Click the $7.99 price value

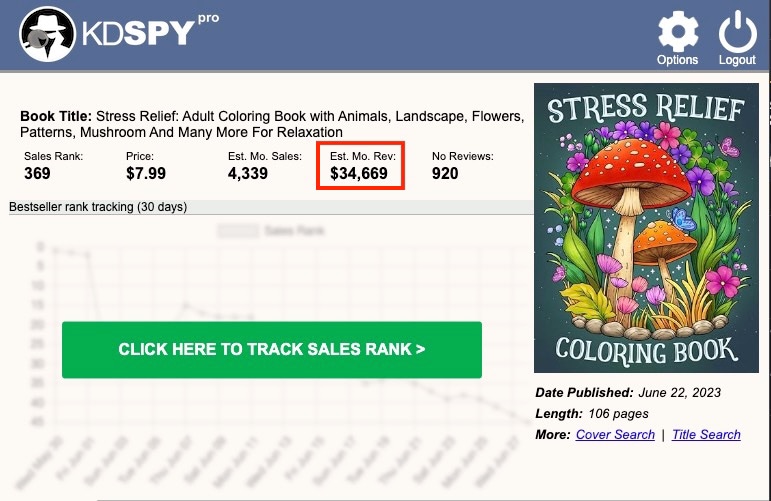pyautogui.click(x=145, y=174)
